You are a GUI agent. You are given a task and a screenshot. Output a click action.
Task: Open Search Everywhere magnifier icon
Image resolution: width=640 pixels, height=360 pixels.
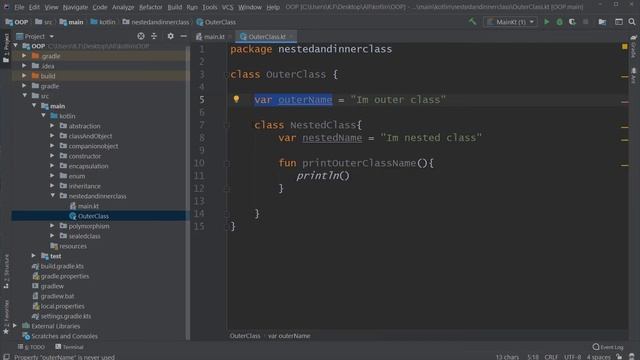(x=632, y=22)
